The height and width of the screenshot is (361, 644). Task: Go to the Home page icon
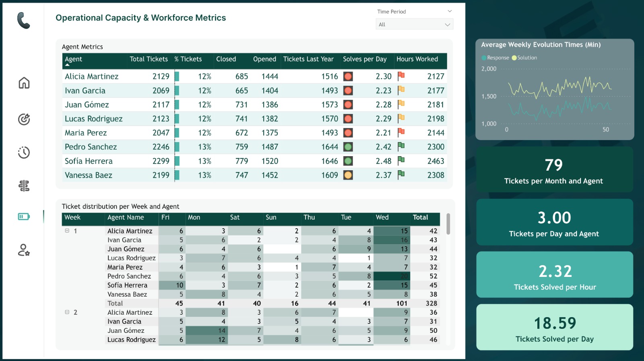point(24,83)
